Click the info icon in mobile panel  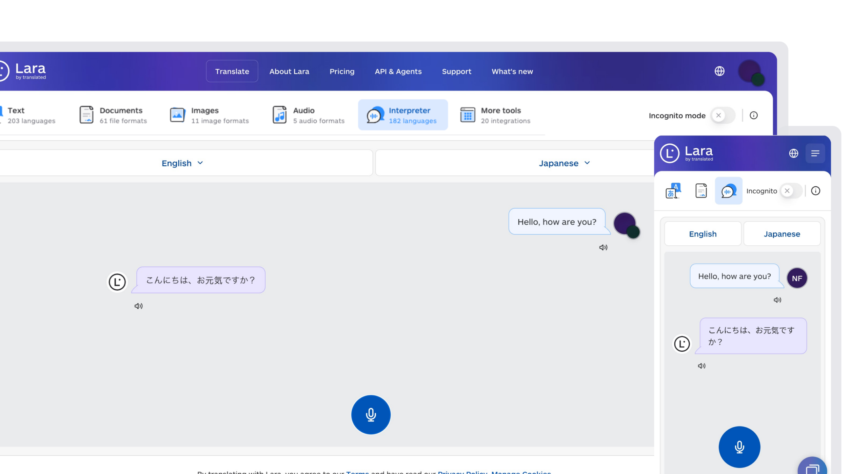click(x=815, y=190)
